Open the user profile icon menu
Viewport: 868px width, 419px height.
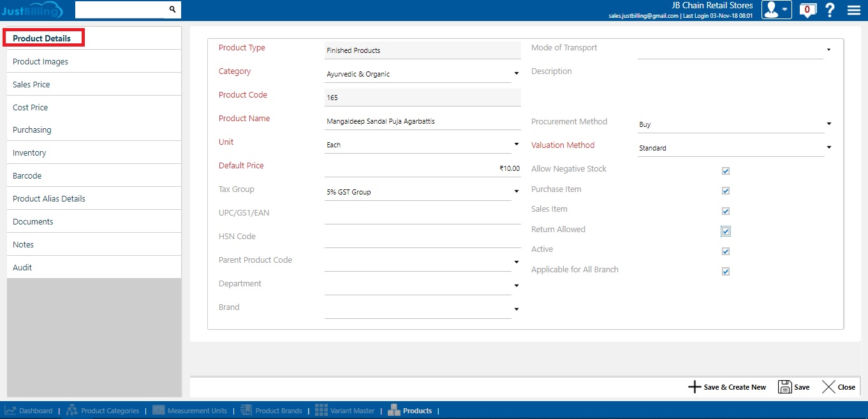(776, 10)
